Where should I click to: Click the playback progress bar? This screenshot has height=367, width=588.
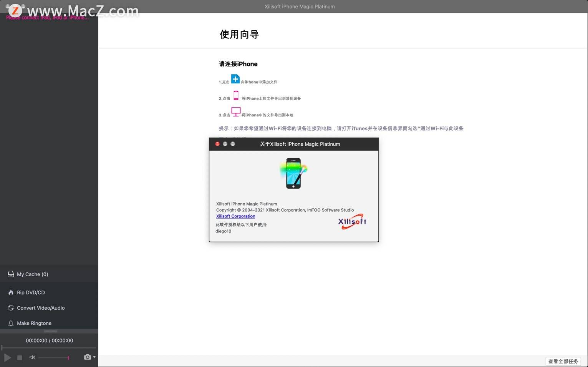[49, 348]
